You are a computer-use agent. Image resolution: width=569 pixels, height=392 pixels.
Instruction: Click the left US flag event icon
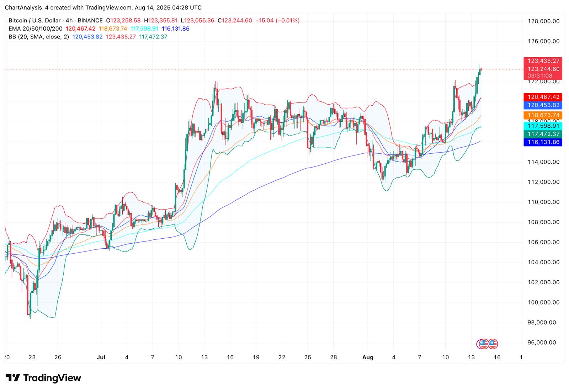(484, 344)
